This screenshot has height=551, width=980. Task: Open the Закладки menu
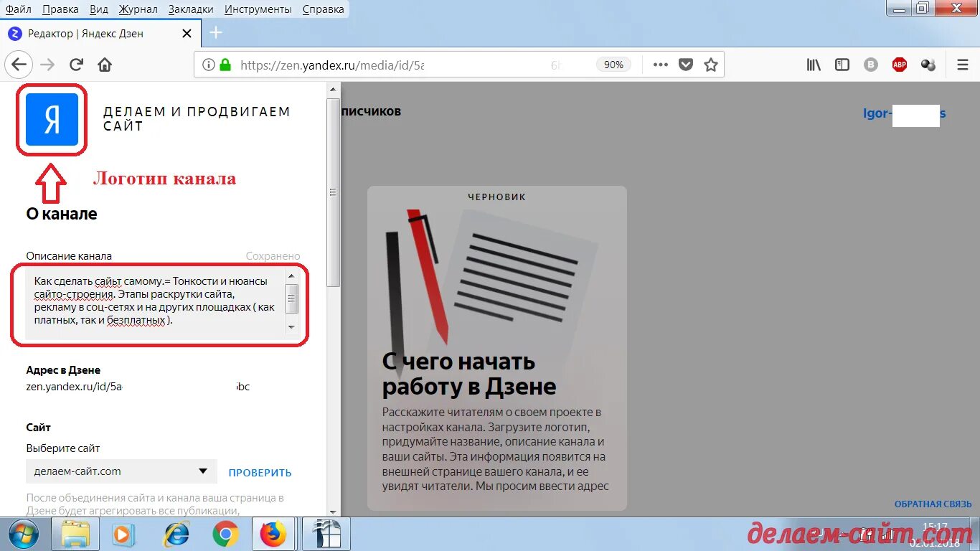tap(191, 9)
